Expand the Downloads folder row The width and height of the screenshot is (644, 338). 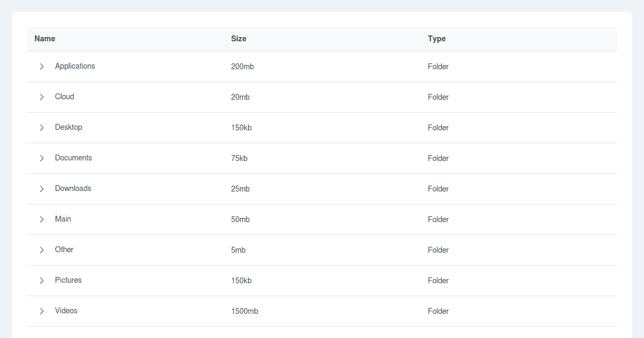click(x=42, y=189)
